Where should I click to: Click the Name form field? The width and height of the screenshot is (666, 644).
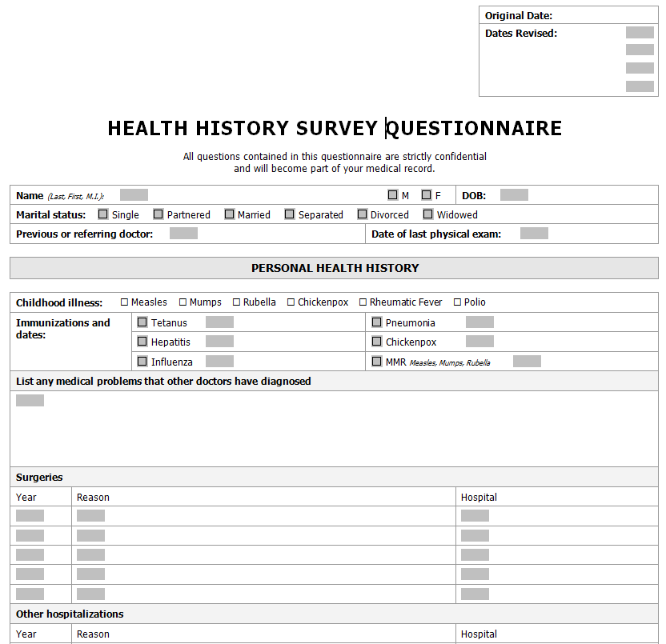[134, 195]
